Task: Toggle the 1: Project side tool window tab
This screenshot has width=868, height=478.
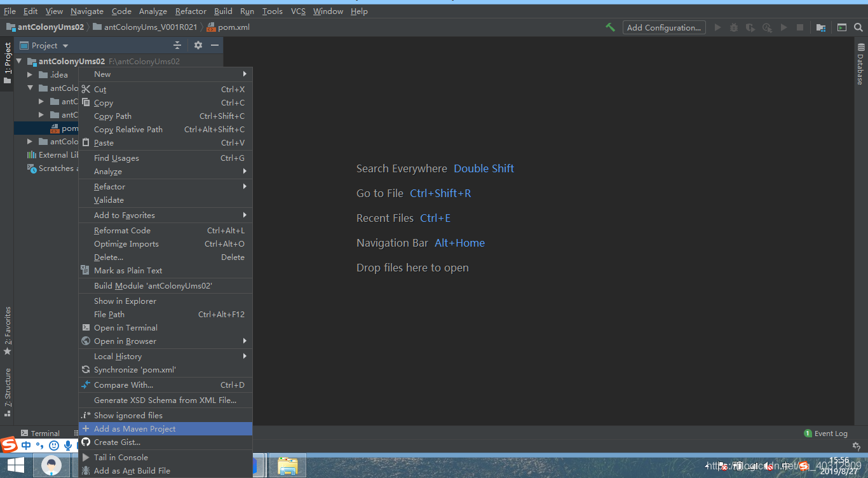Action: pyautogui.click(x=7, y=64)
